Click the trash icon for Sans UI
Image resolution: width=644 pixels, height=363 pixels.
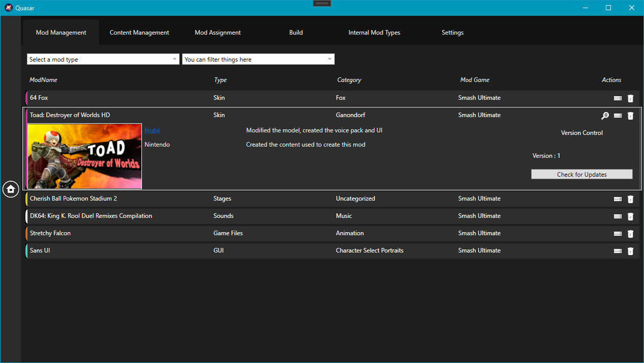point(630,250)
